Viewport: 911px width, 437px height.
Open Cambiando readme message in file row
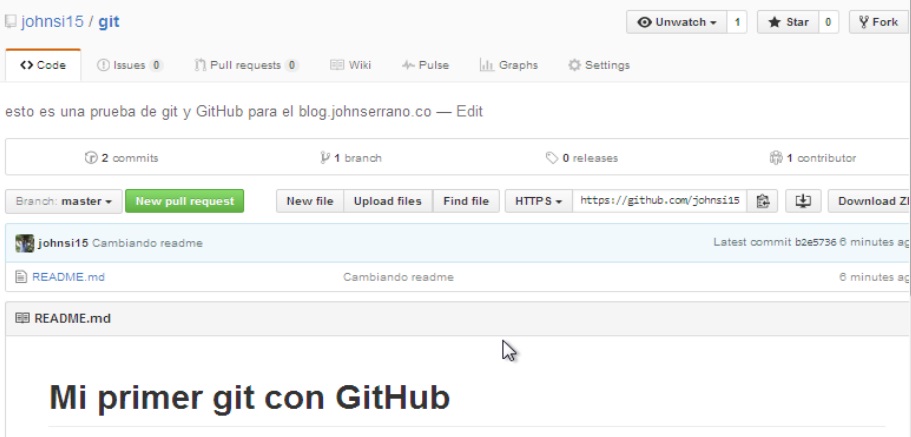click(398, 277)
